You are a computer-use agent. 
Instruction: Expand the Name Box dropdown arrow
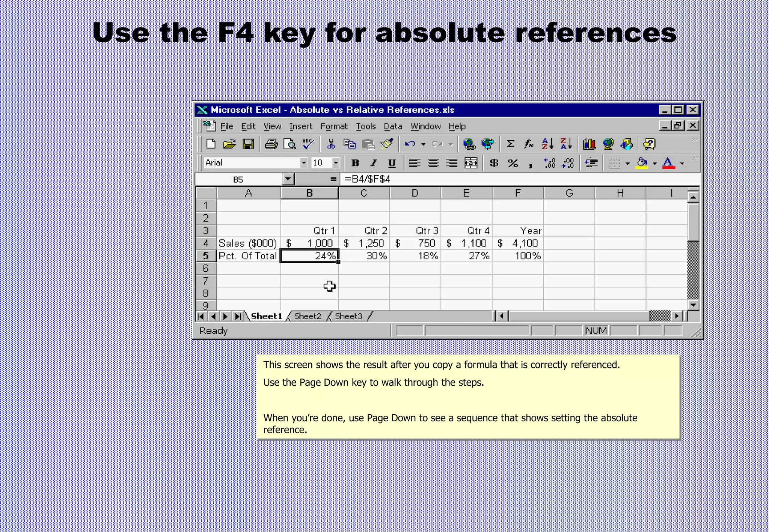pyautogui.click(x=288, y=179)
